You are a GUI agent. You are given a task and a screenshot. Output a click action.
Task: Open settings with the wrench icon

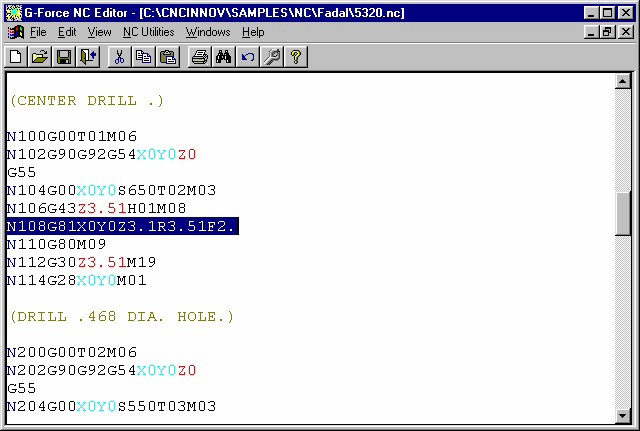271,57
